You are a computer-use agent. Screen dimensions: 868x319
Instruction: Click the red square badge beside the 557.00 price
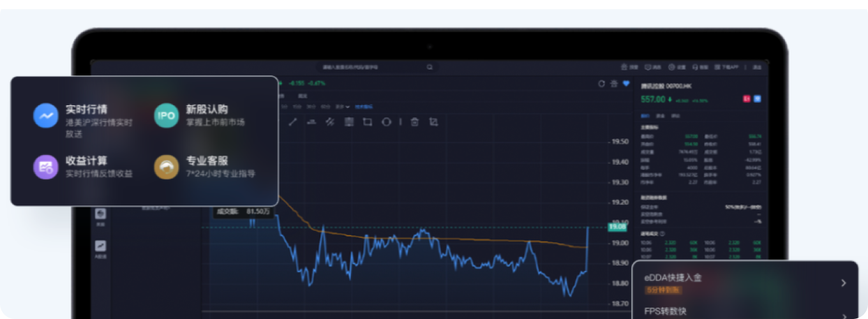745,99
